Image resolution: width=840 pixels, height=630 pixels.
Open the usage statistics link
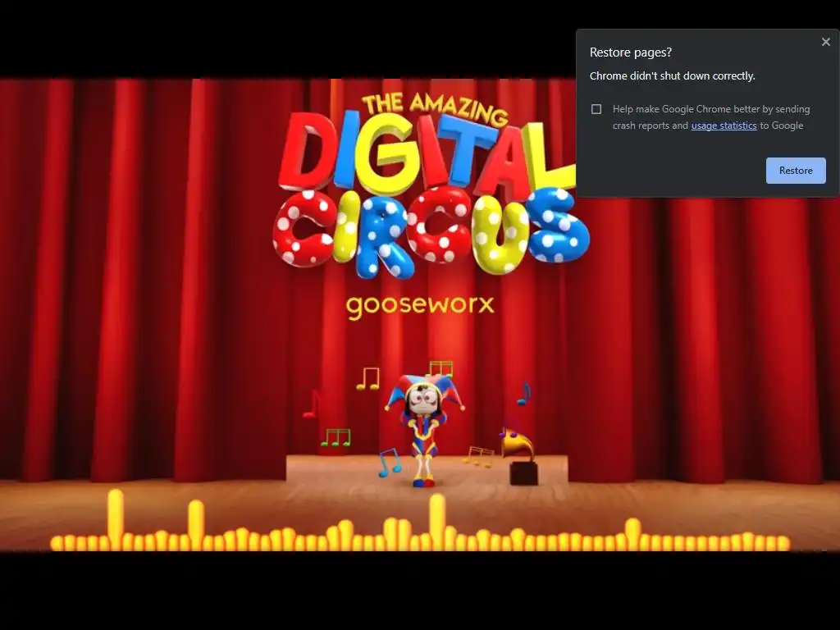click(724, 126)
